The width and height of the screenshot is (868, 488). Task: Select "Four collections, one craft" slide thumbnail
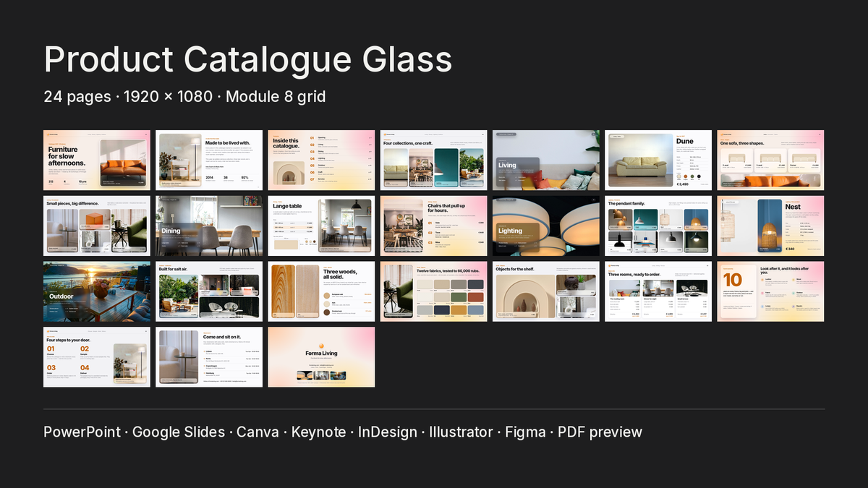tap(434, 160)
